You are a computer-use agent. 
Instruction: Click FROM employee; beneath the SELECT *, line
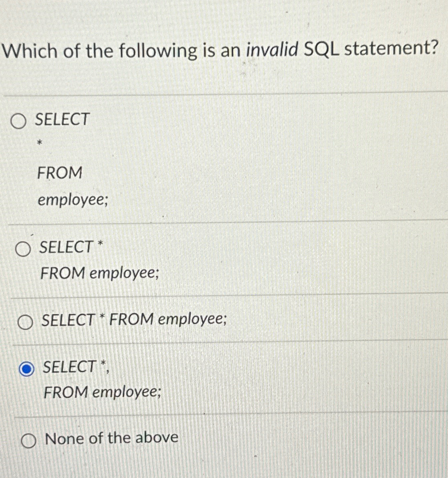point(102,392)
